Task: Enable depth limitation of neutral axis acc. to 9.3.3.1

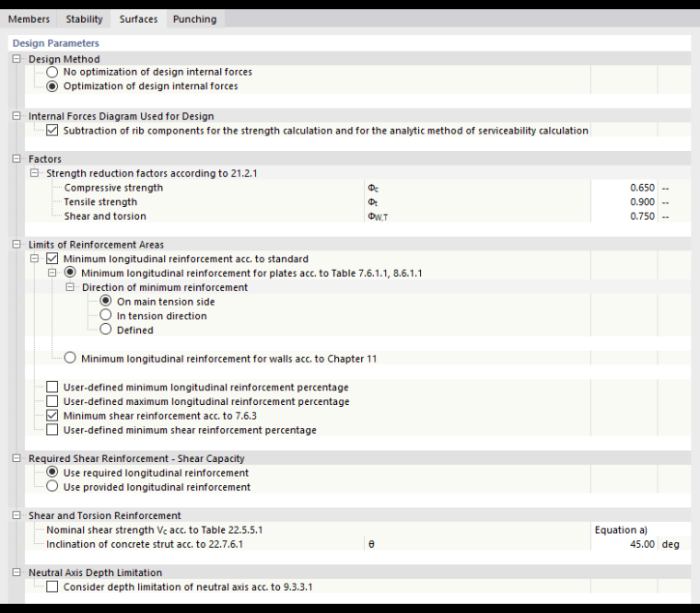Action: (52, 586)
